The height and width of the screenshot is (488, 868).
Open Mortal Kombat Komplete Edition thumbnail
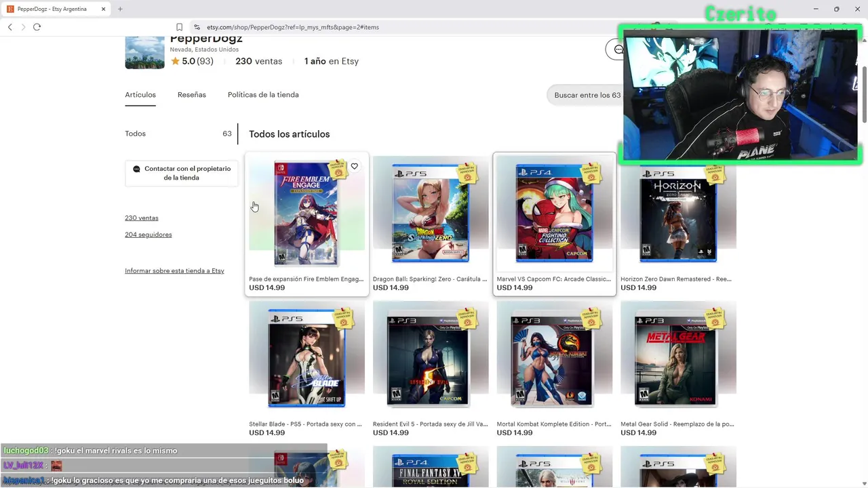click(555, 359)
